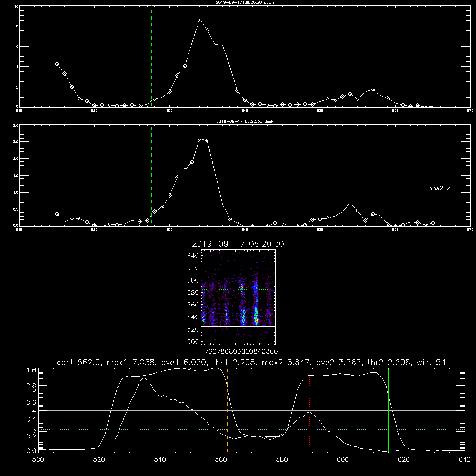Click the right green dashed line in dusk plot
The width and height of the screenshot is (476, 476).
tap(263, 175)
